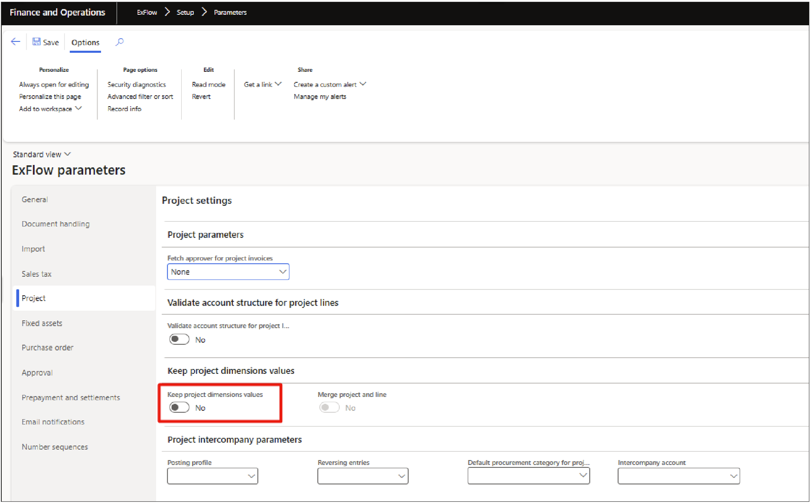Open the Fixed assets tab
Screen dimensions: 812x504
pyautogui.click(x=42, y=323)
